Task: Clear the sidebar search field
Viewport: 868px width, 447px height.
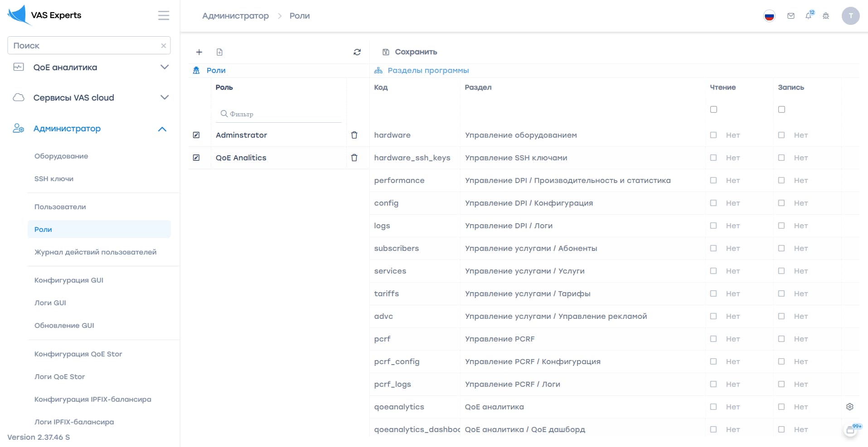Action: [x=164, y=46]
